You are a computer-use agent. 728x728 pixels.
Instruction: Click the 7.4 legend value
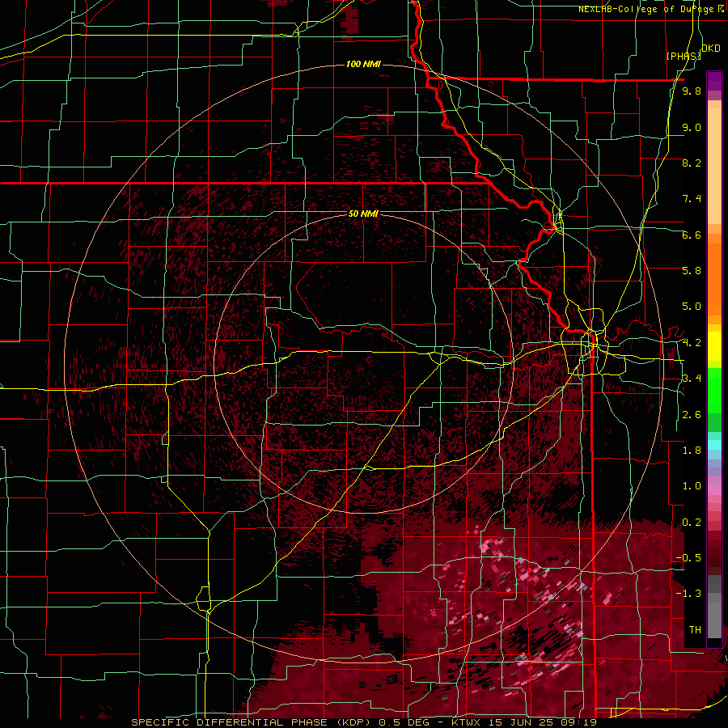click(x=692, y=199)
